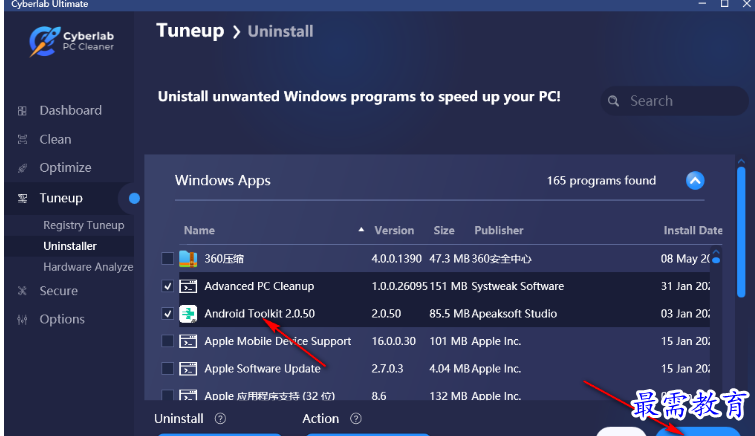Screen dimensions: 755x436
Task: Open the Dashboard section
Action: (70, 110)
